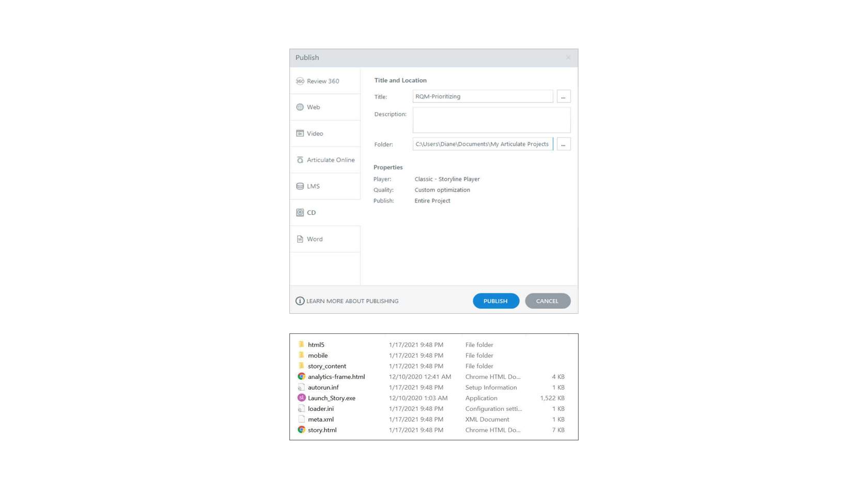Click the Entire Project publish link

(x=432, y=201)
